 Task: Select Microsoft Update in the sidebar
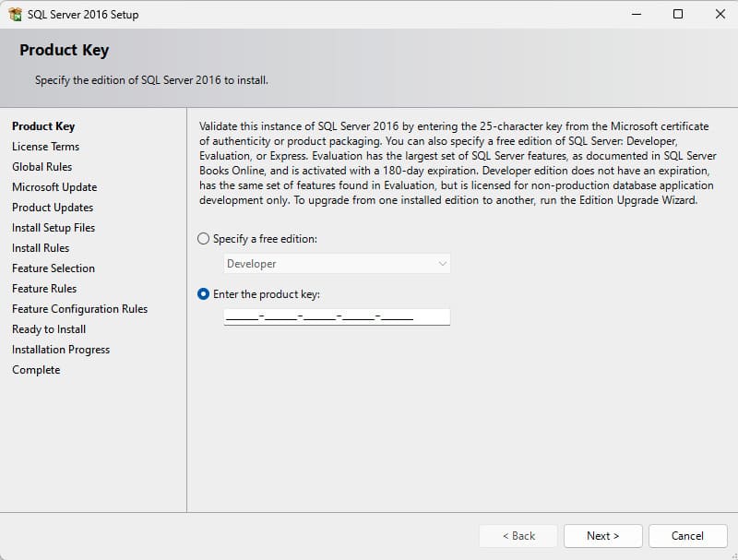coord(54,187)
